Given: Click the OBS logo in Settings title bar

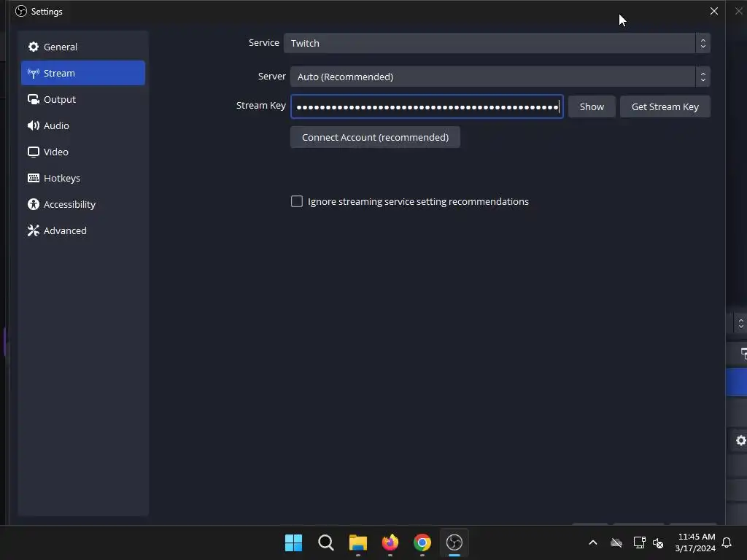Looking at the screenshot, I should (x=21, y=11).
